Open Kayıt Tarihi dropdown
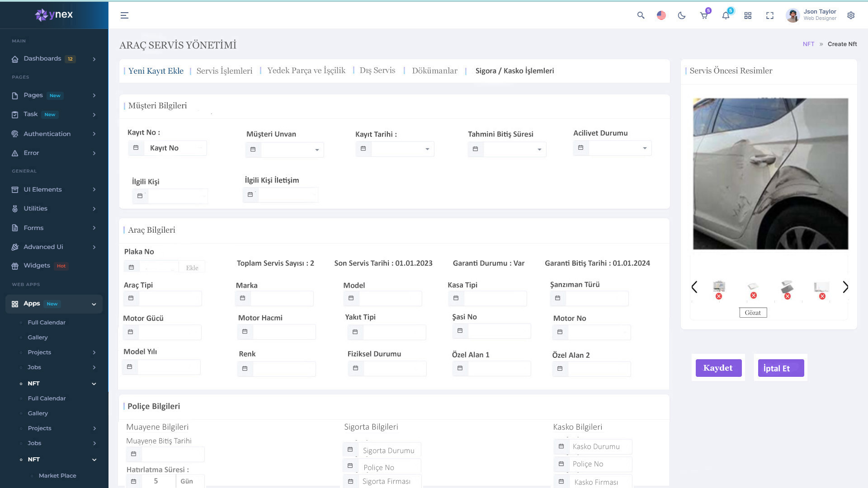Image resolution: width=868 pixels, height=488 pixels. coord(395,149)
